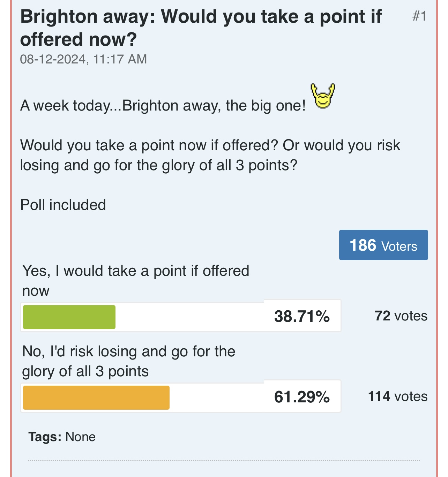Click the 'Poll included' text
Image resolution: width=448 pixels, height=477 pixels.
coord(63,205)
